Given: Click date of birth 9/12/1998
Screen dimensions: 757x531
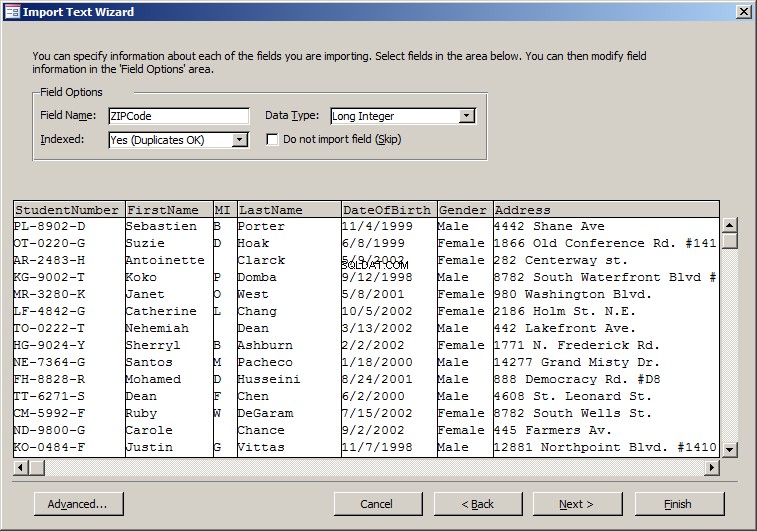Looking at the screenshot, I should tap(377, 277).
